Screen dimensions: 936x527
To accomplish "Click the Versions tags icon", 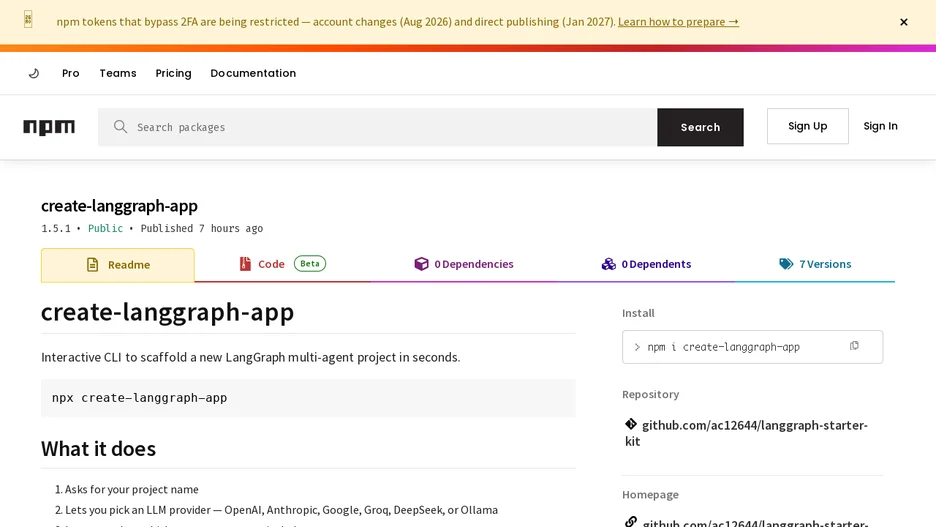I will tap(786, 264).
